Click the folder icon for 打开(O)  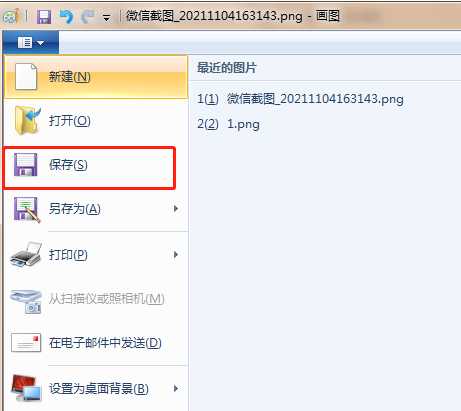click(27, 121)
